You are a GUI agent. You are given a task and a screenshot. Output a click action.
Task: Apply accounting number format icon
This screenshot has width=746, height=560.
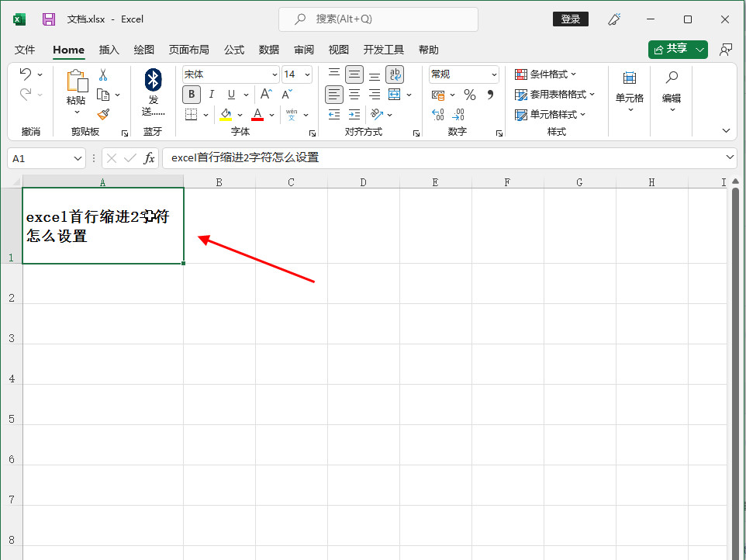tap(437, 95)
